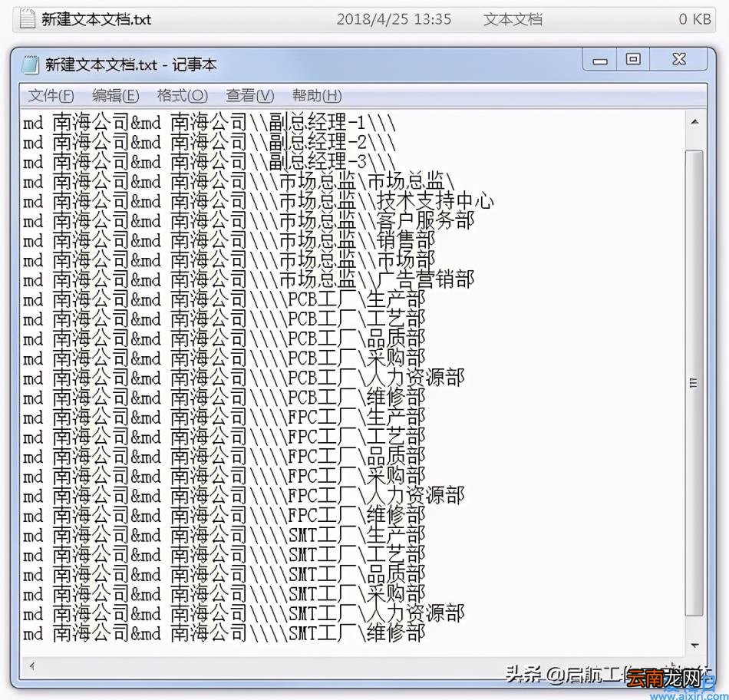Click the line ending with FPC工厂\工艺部
The width and height of the screenshot is (729, 700).
(x=225, y=438)
